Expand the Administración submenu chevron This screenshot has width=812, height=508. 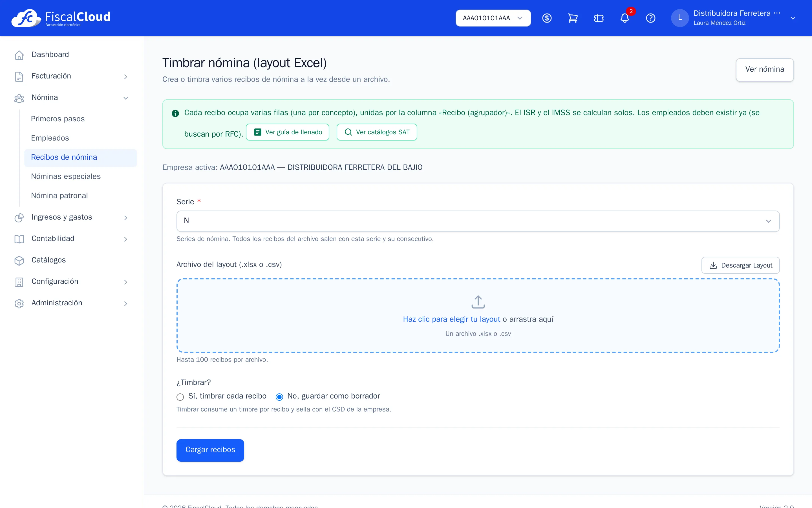125,304
